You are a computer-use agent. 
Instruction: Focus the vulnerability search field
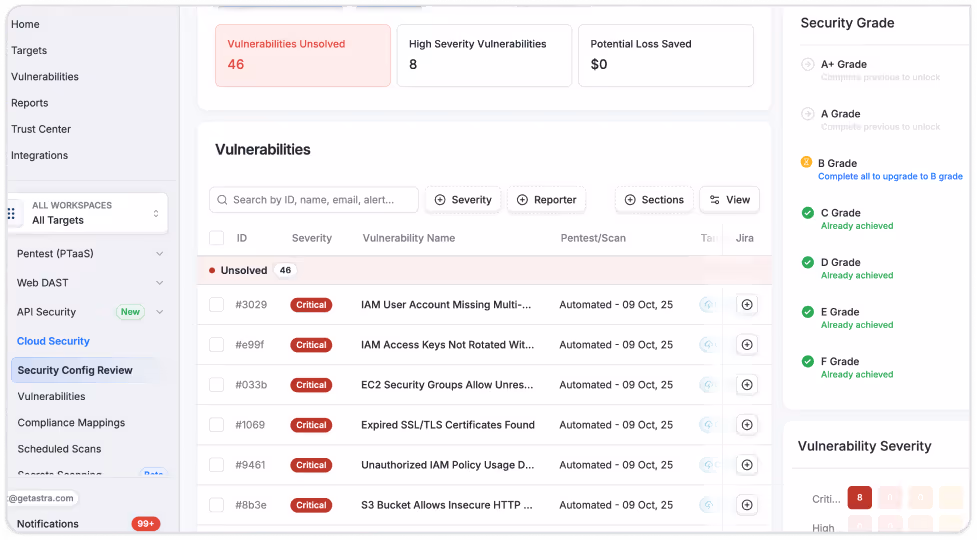click(x=314, y=200)
